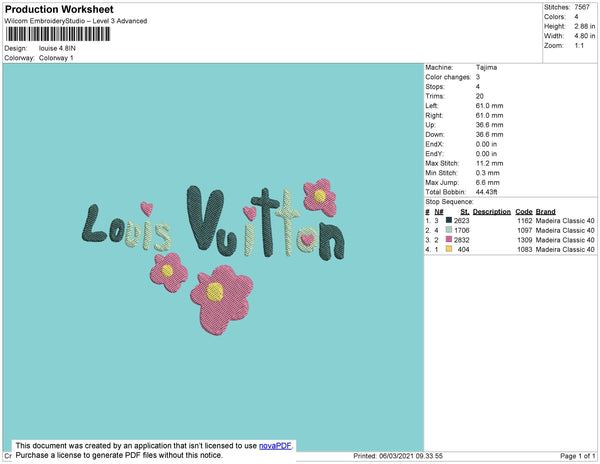The height and width of the screenshot is (464, 600).
Task: Select the 'Colorway 1' value
Action: tap(56, 58)
